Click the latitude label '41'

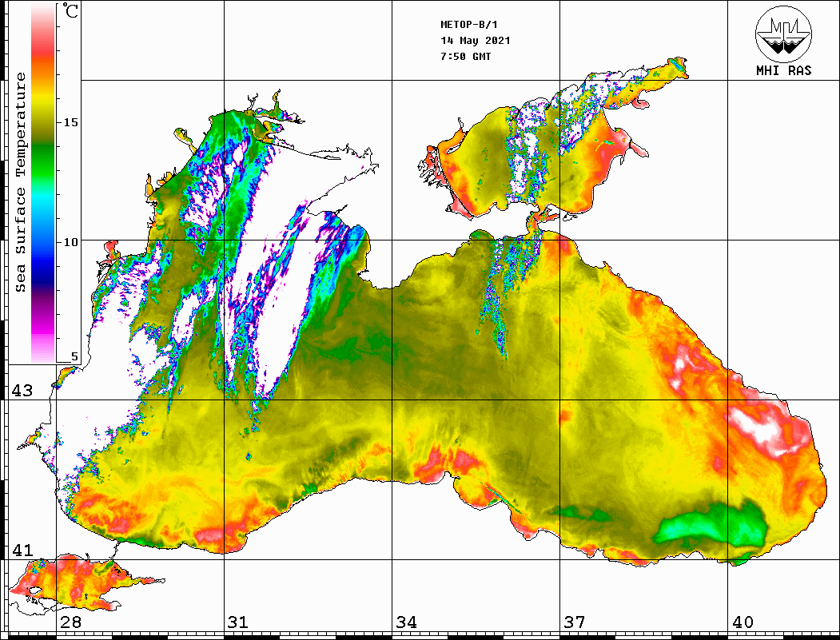click(x=22, y=550)
